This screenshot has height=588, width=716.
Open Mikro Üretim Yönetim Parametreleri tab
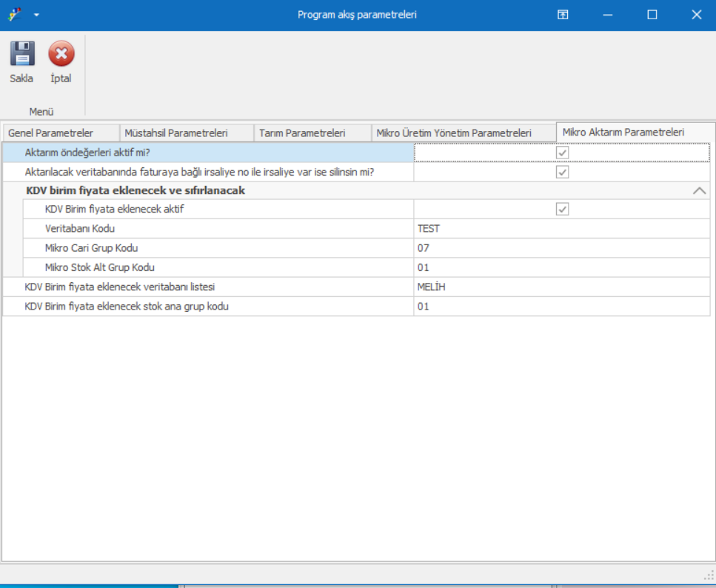[x=464, y=133]
